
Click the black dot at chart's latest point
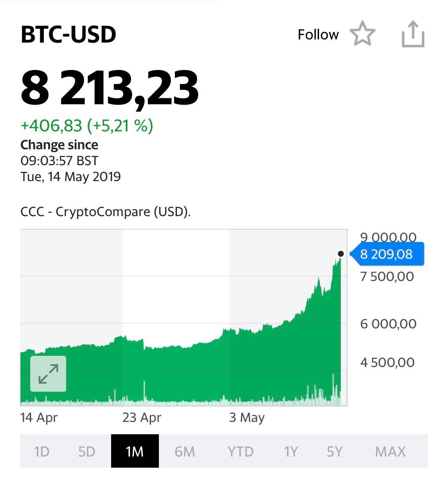340,254
